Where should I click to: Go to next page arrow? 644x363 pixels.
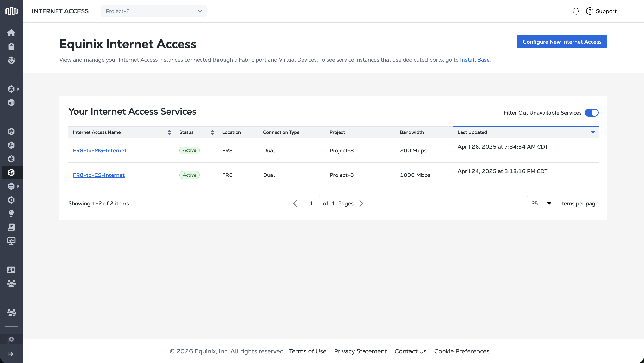click(361, 203)
